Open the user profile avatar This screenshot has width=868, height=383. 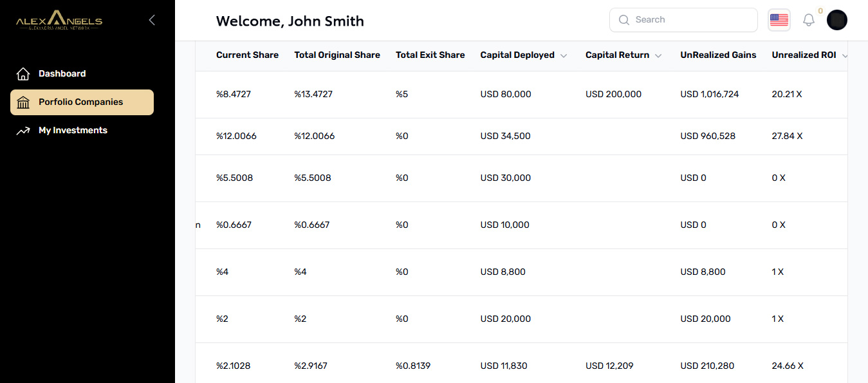pos(837,20)
